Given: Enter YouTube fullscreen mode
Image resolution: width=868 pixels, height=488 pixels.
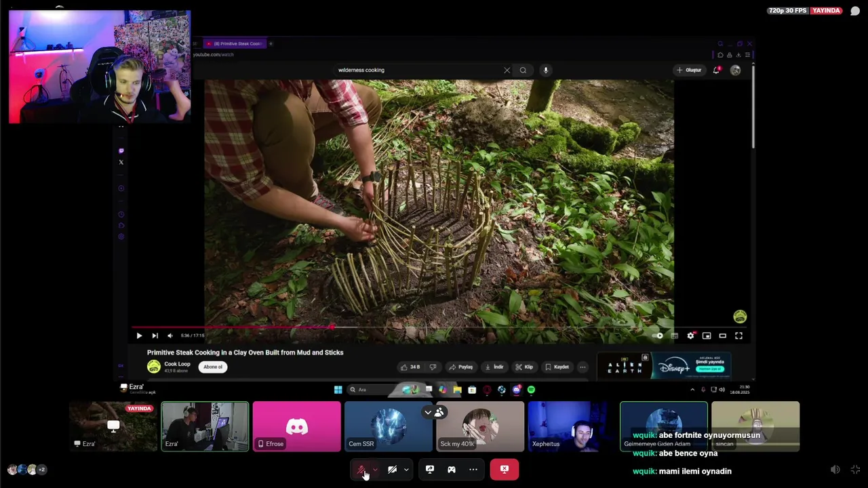Looking at the screenshot, I should [739, 335].
